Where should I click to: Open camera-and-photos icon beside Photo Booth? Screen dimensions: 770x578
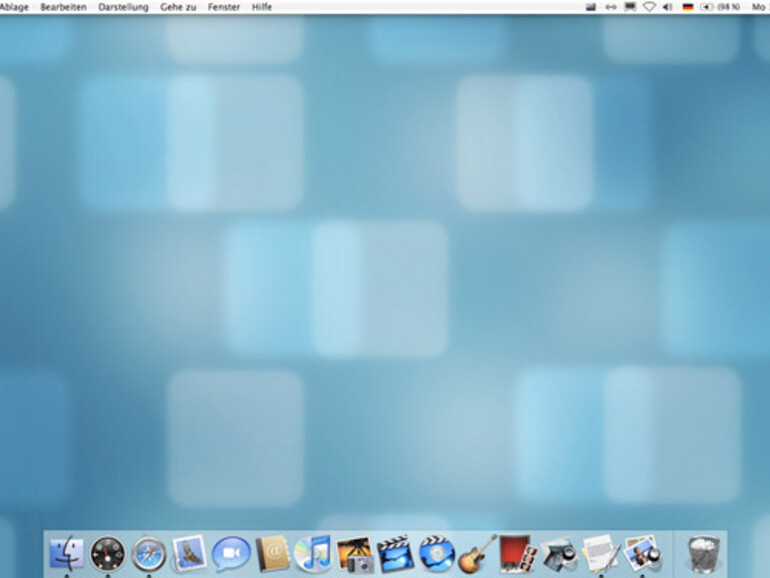click(x=558, y=554)
